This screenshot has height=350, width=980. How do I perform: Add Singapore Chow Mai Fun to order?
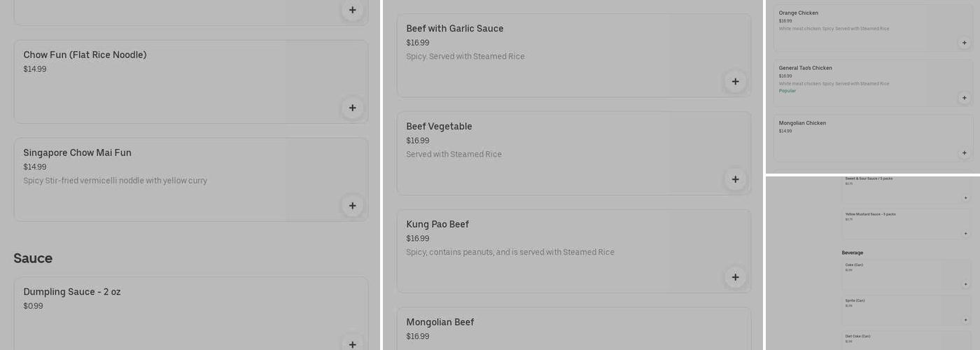pos(352,206)
